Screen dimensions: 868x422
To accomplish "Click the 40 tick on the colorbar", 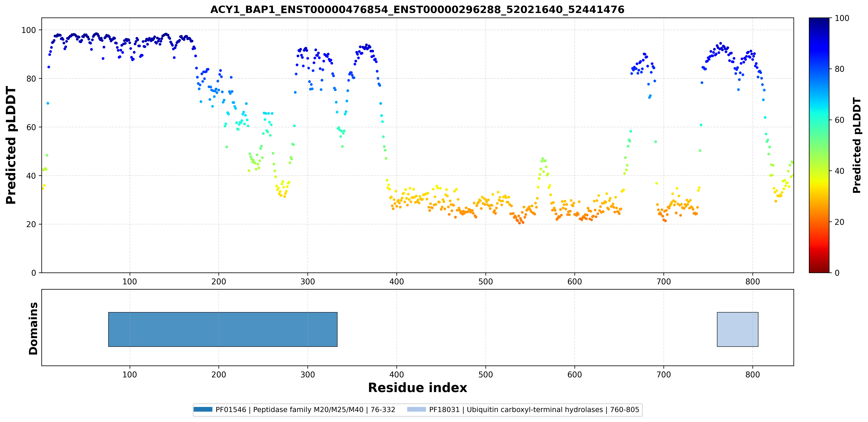I will click(x=839, y=171).
